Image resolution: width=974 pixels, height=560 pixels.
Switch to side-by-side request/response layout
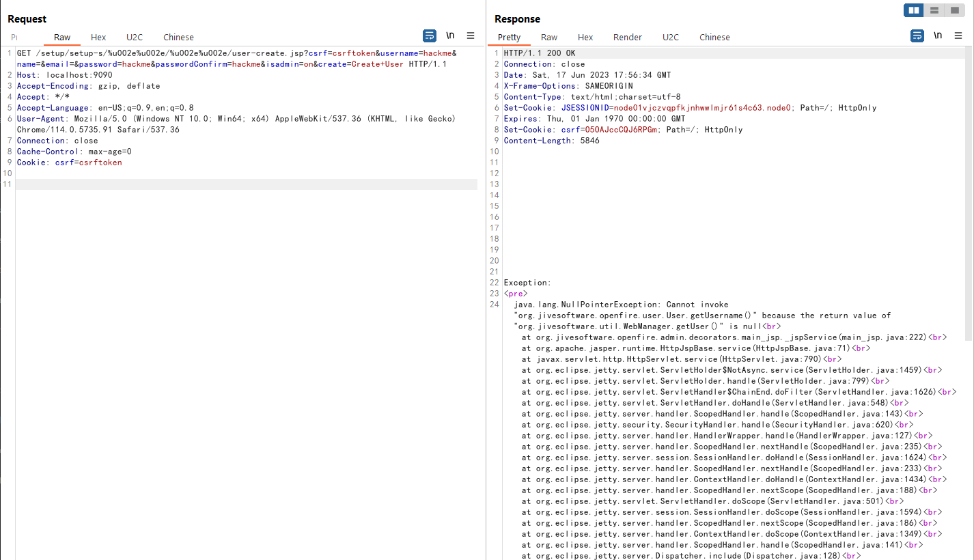point(913,10)
